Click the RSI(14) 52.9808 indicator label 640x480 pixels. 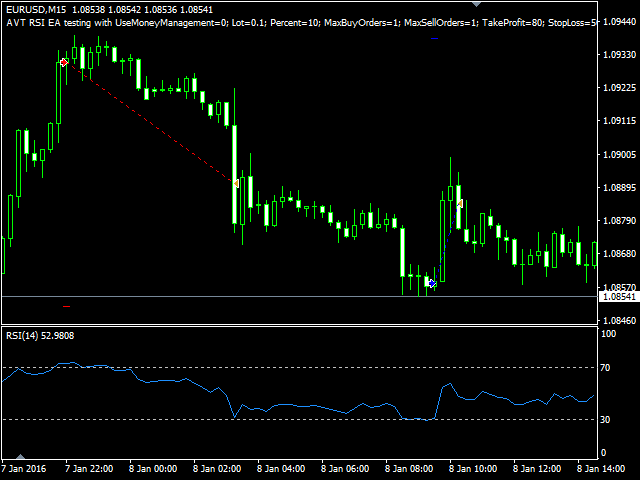(40, 336)
